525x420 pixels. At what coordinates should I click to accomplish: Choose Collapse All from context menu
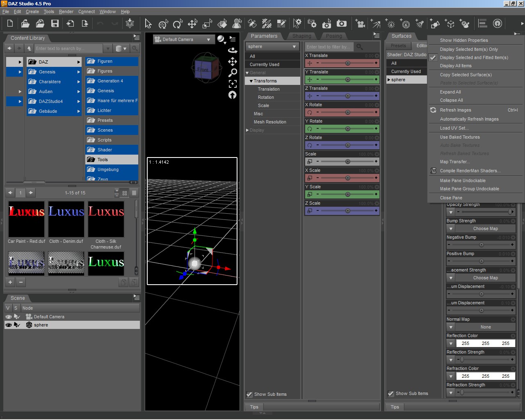[x=451, y=100]
